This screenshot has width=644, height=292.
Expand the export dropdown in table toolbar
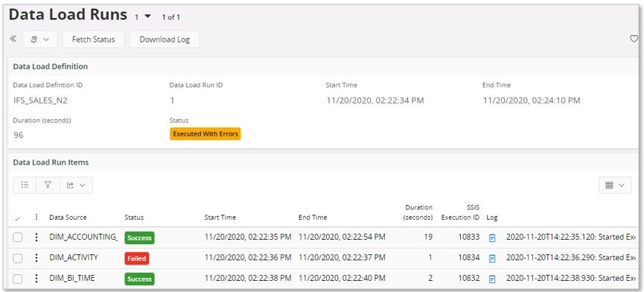coord(76,185)
